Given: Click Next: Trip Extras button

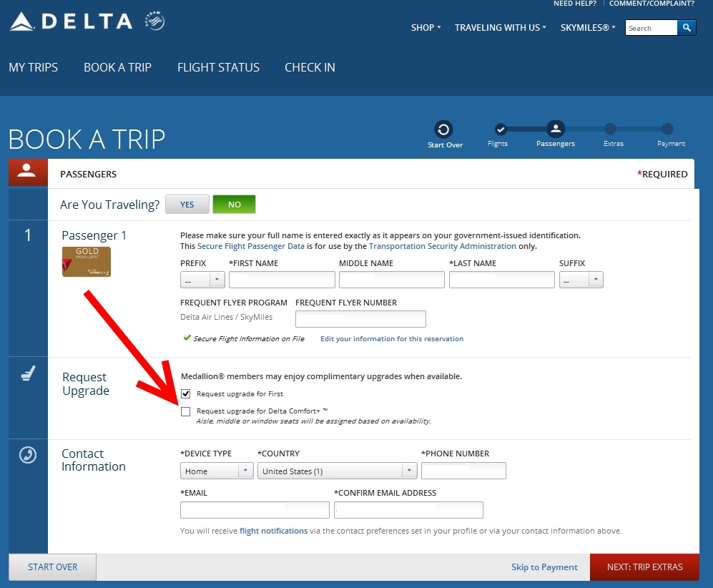Looking at the screenshot, I should click(644, 567).
